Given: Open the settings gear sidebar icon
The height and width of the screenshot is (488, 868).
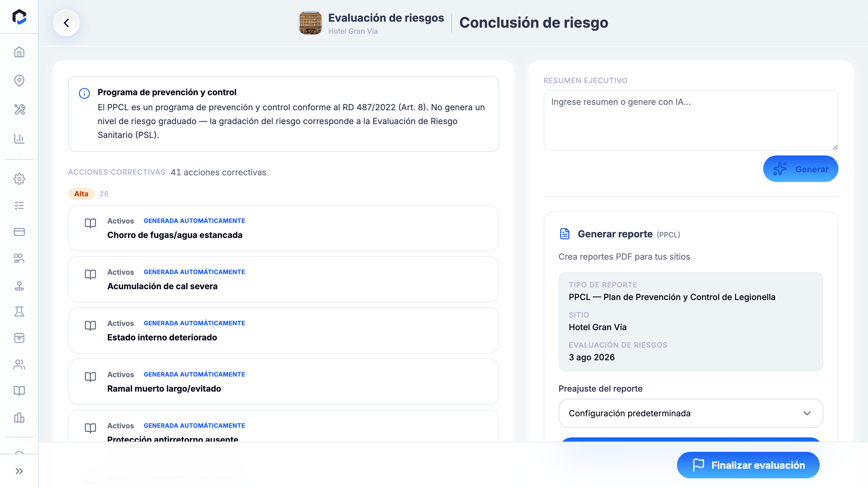Looking at the screenshot, I should click(x=19, y=179).
